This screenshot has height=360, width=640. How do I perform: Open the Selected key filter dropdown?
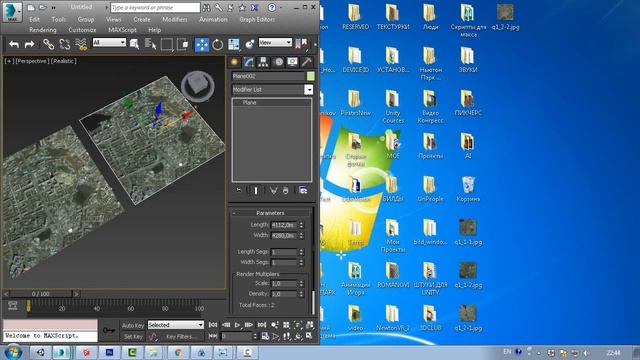(x=176, y=325)
